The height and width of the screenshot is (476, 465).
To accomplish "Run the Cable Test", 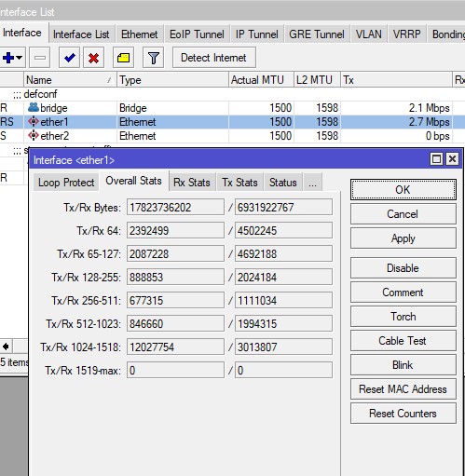I will pos(403,341).
